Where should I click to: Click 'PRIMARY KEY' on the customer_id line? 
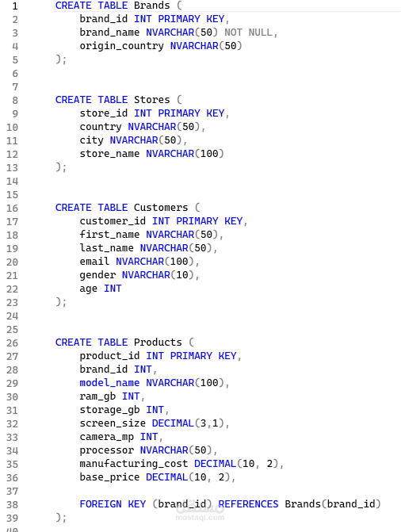[x=209, y=221]
